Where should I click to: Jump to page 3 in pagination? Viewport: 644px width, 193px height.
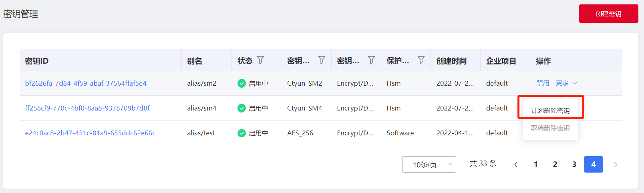click(574, 165)
